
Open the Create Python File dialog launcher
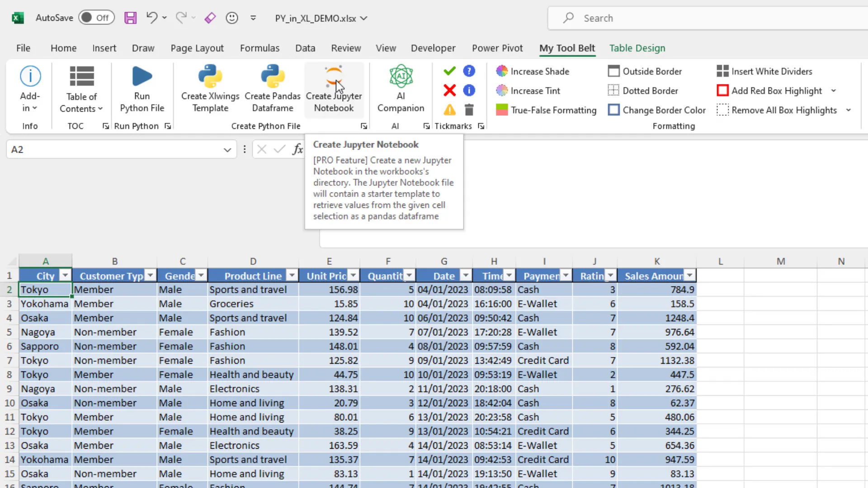[364, 126]
